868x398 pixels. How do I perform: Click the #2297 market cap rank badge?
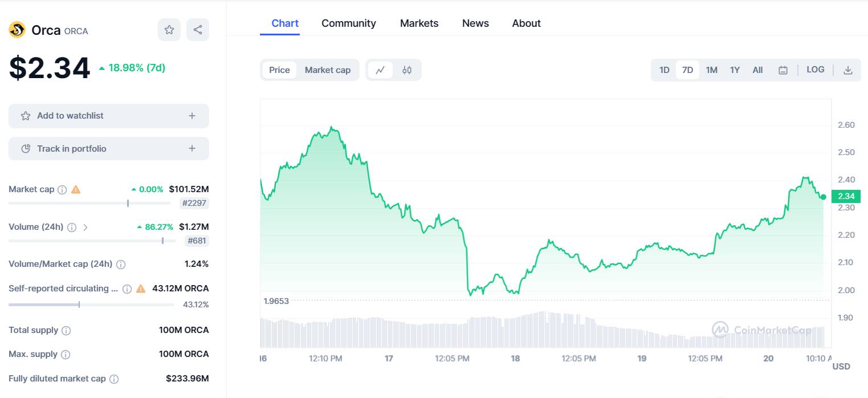[x=194, y=203]
